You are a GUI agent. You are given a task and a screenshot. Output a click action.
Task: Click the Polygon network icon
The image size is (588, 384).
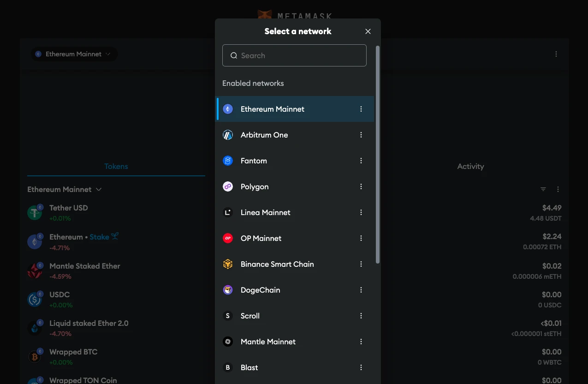(x=228, y=186)
